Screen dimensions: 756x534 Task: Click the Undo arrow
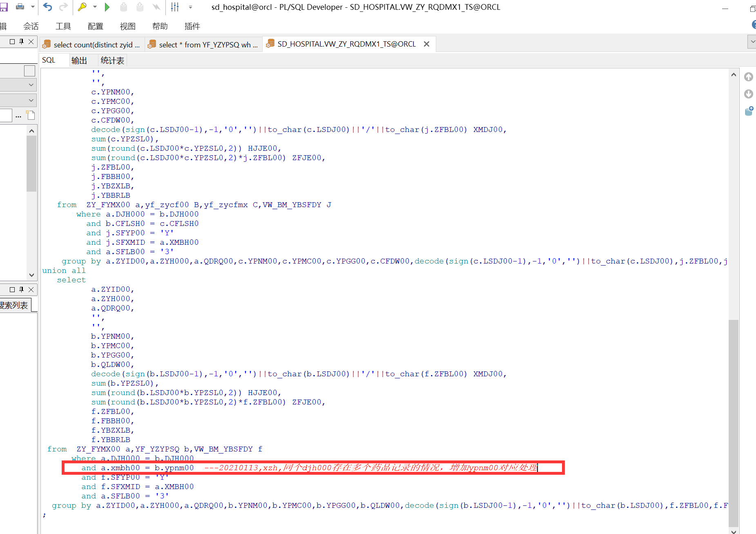(x=48, y=7)
